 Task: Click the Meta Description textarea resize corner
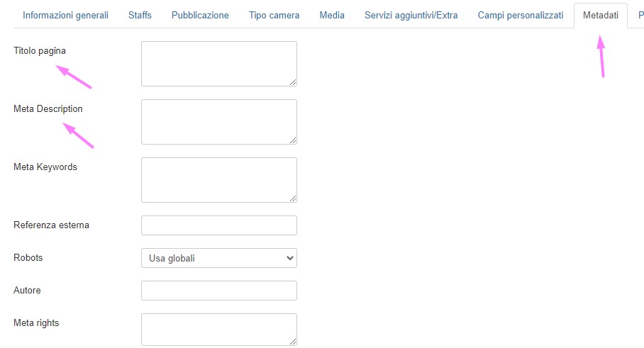293,140
